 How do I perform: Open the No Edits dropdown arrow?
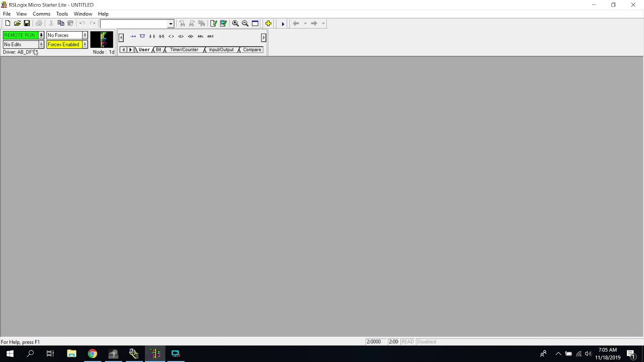click(41, 44)
